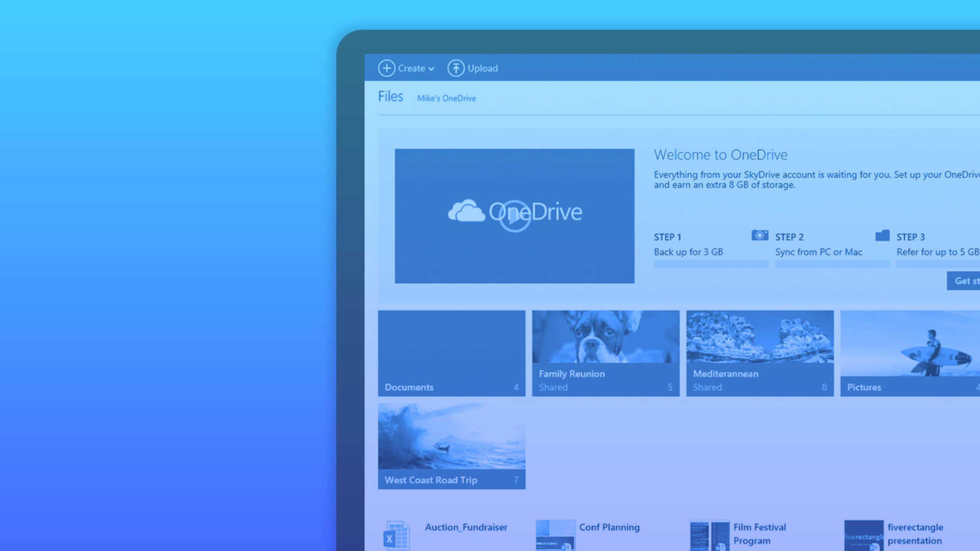Image resolution: width=980 pixels, height=551 pixels.
Task: Open the Pictures folder tile
Action: pyautogui.click(x=910, y=353)
